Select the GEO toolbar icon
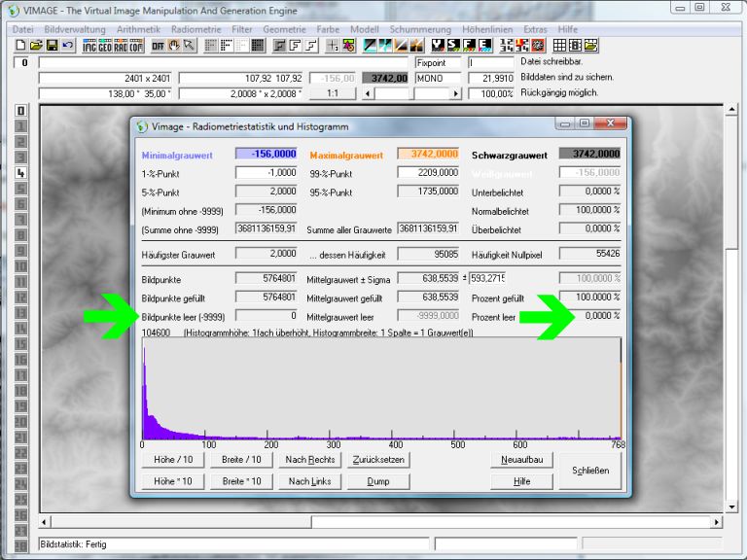Screen dimensions: 747x560 pyautogui.click(x=105, y=46)
